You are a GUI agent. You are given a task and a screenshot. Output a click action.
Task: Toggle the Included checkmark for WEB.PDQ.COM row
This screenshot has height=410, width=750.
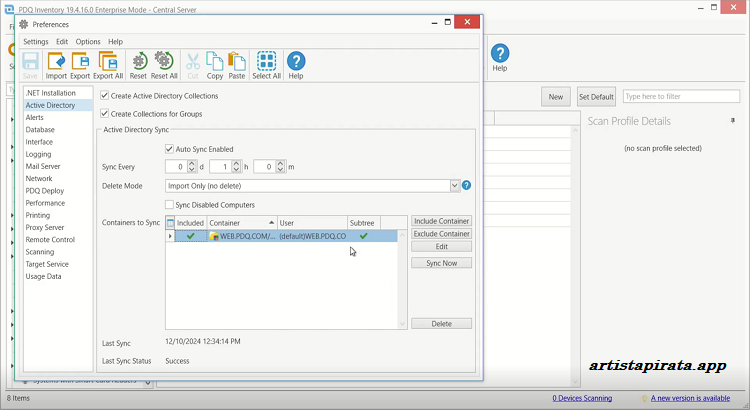191,236
